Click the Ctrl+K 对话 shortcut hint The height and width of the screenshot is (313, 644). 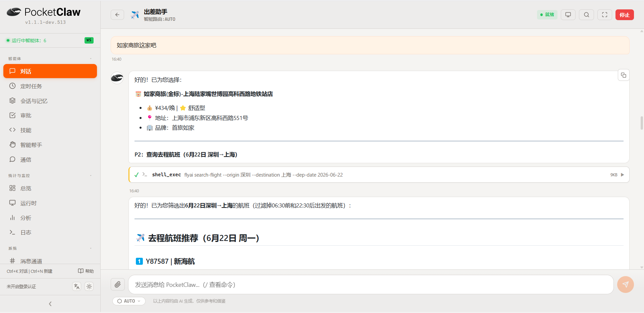click(17, 271)
